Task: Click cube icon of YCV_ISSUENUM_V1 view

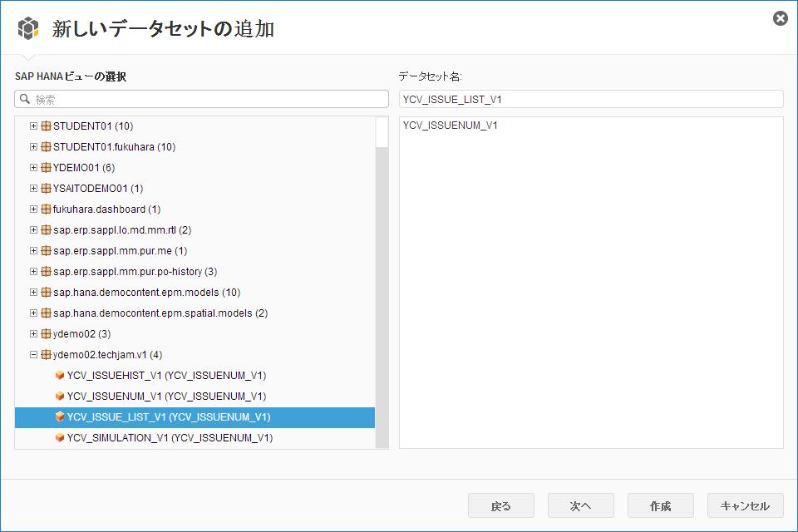Action: pyautogui.click(x=60, y=396)
